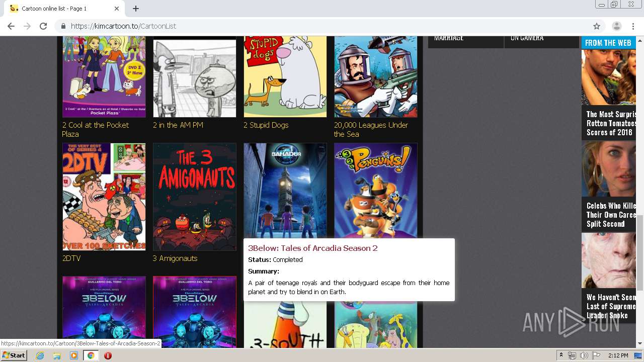Focus the address bar URL
The height and width of the screenshot is (362, 644).
pos(322,26)
